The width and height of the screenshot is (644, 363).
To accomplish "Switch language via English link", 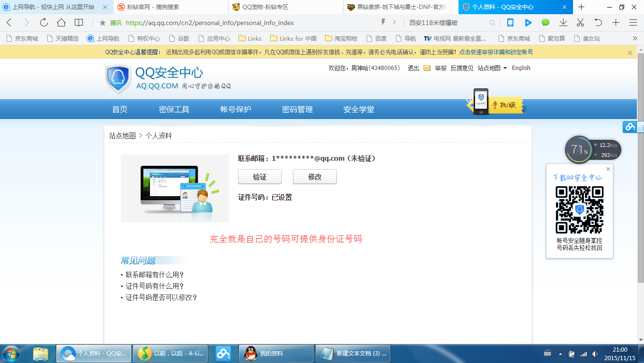I will [521, 68].
